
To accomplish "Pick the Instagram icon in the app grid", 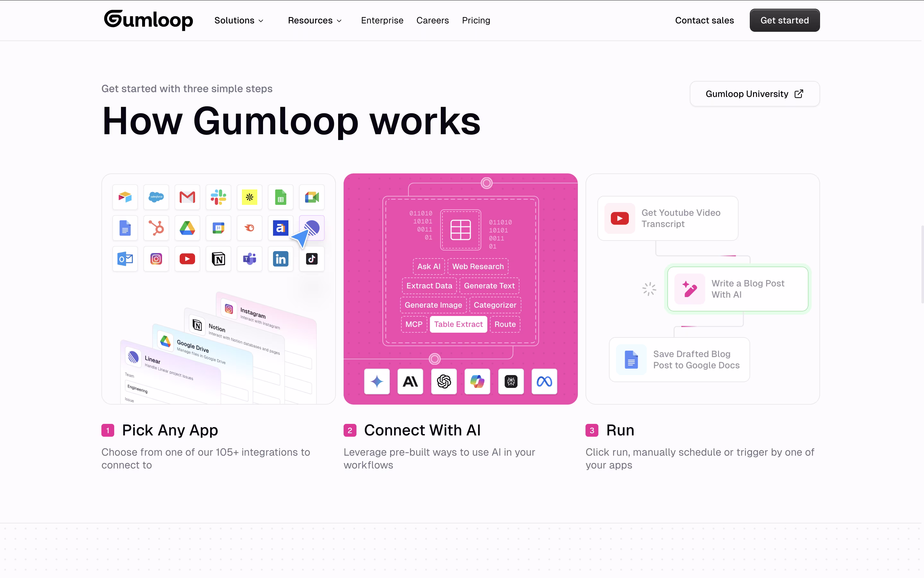I will (156, 259).
